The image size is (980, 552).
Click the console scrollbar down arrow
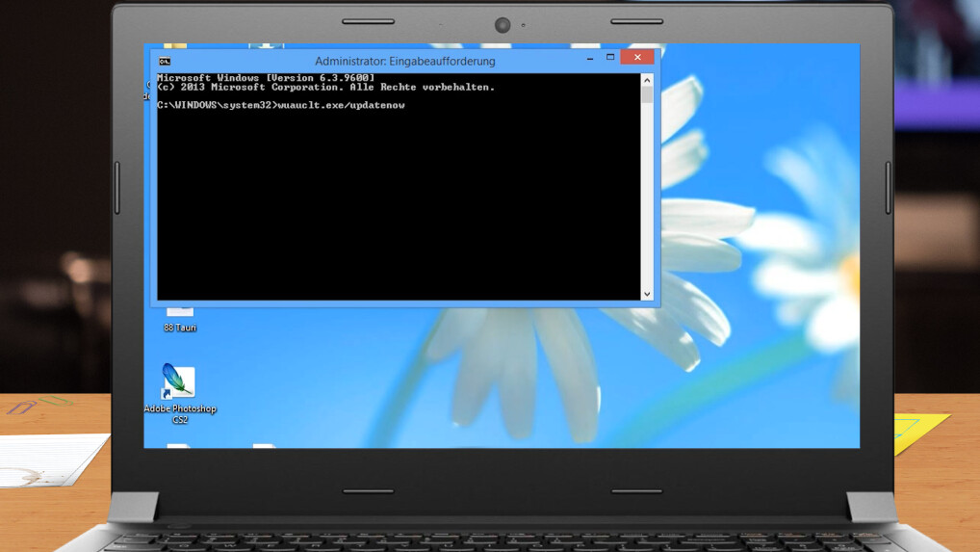(x=647, y=294)
